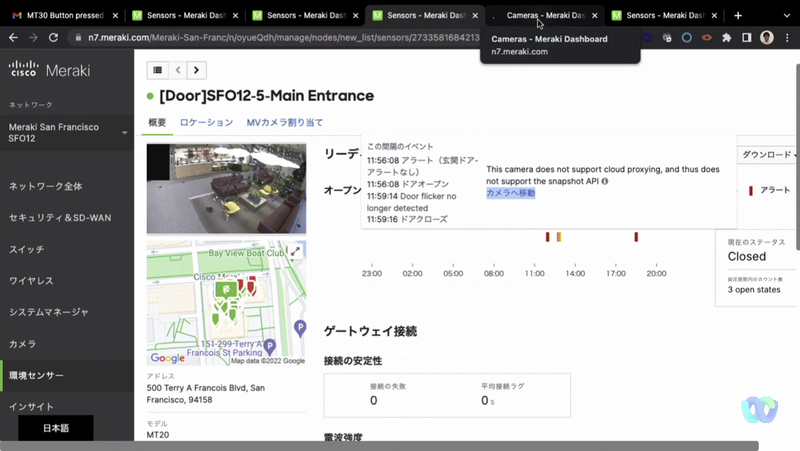Viewport: 800px width, 451px height.
Task: Switch to ロケーション tab
Action: [206, 122]
